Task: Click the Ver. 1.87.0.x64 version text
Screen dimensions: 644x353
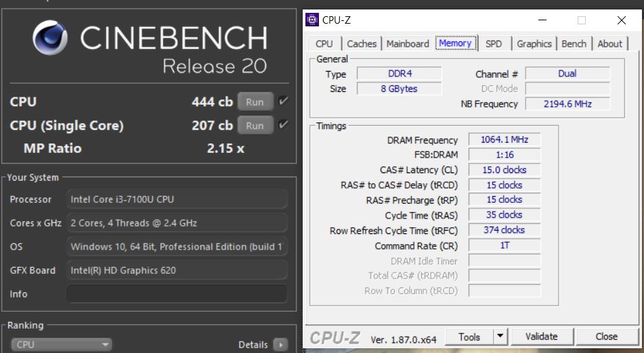Action: [x=404, y=339]
